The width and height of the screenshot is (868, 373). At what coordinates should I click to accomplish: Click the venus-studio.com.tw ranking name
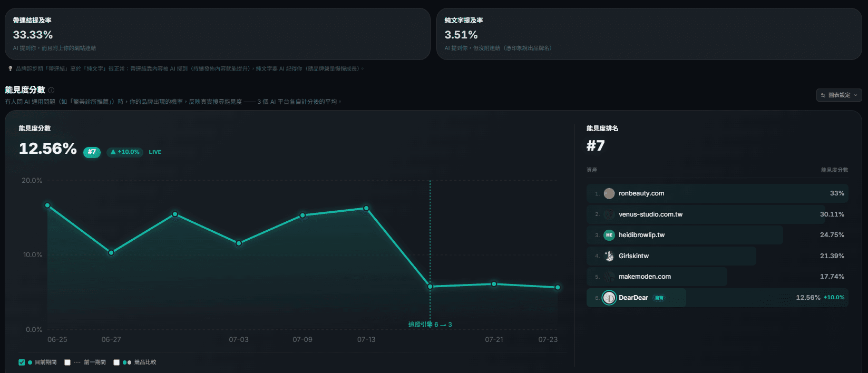pyautogui.click(x=650, y=214)
